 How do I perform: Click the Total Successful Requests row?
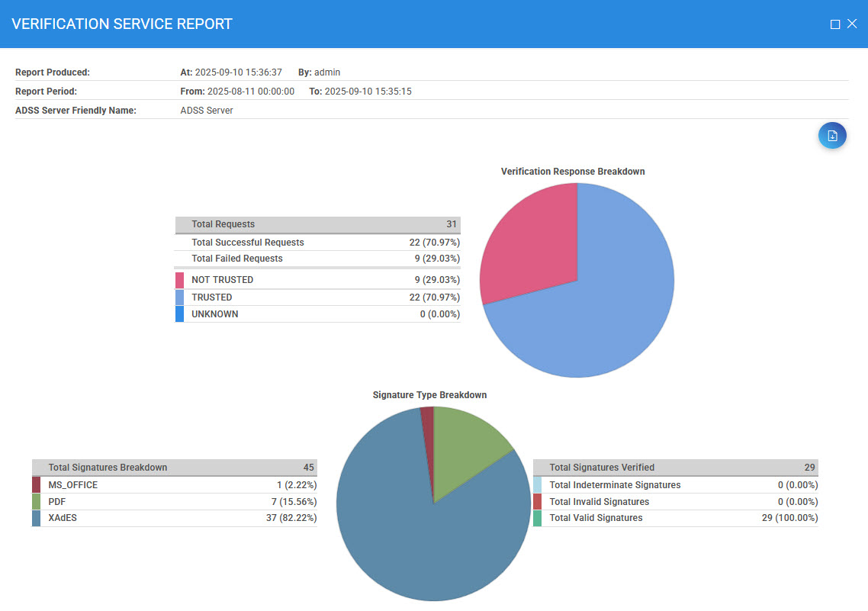click(317, 243)
